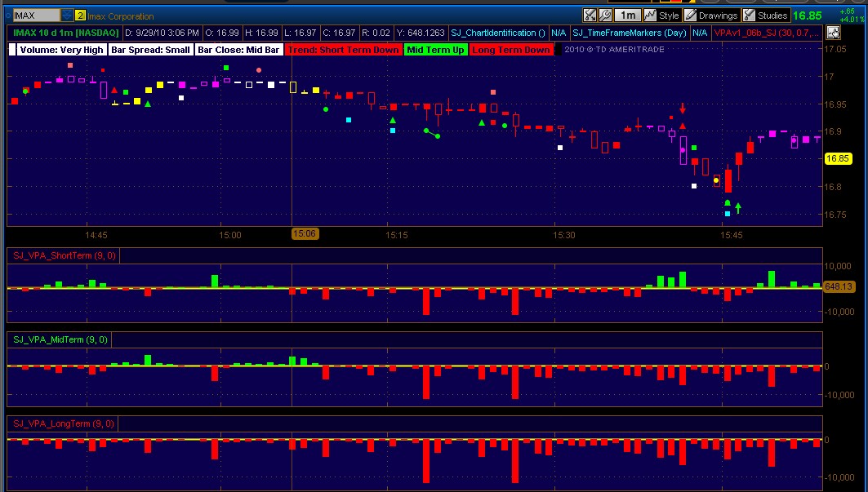
Task: Open the Studies menu
Action: [x=765, y=16]
